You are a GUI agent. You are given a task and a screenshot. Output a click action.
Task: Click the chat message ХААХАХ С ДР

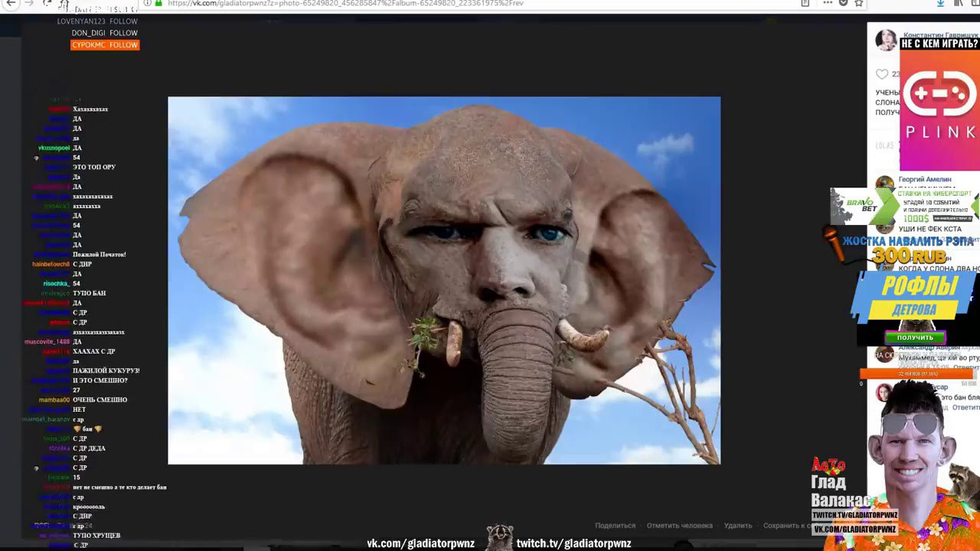tap(94, 351)
